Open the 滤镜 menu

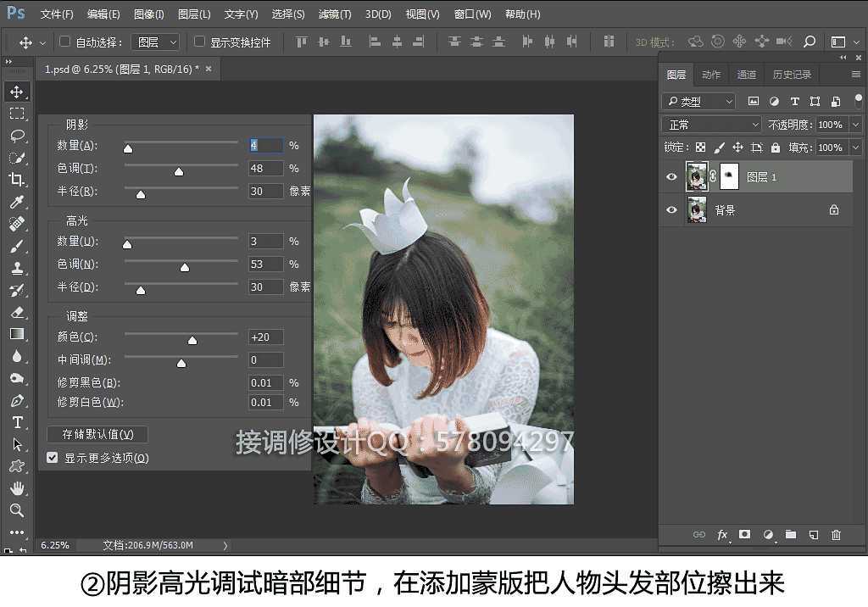click(x=334, y=14)
